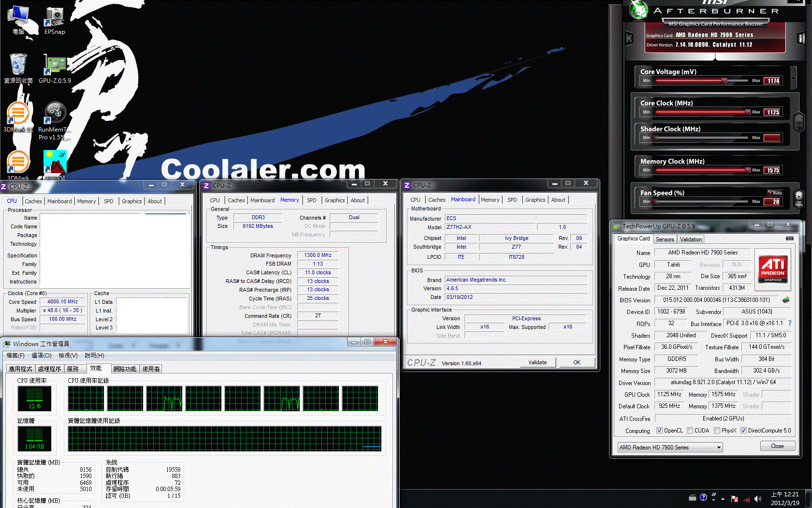The width and height of the screenshot is (812, 508).
Task: Click the network disconnected tray icon
Action: click(x=746, y=499)
